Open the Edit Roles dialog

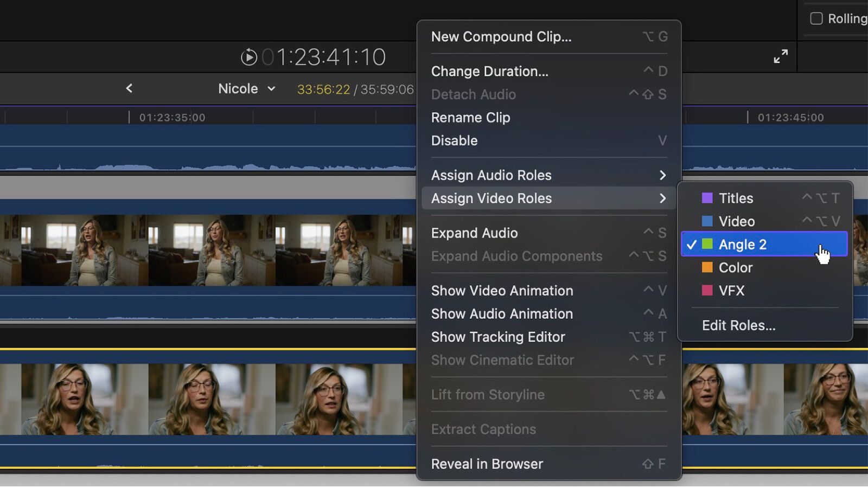tap(738, 325)
